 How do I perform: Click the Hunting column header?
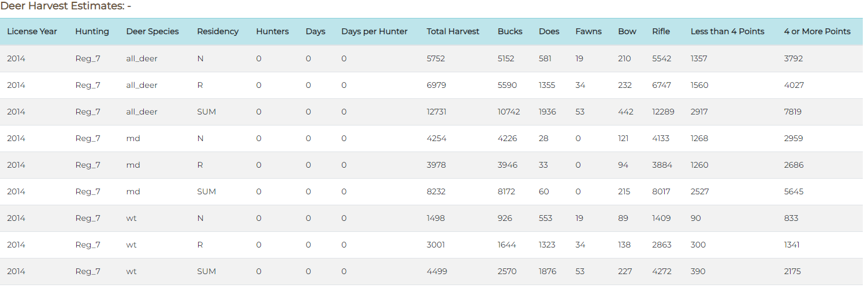tap(92, 31)
